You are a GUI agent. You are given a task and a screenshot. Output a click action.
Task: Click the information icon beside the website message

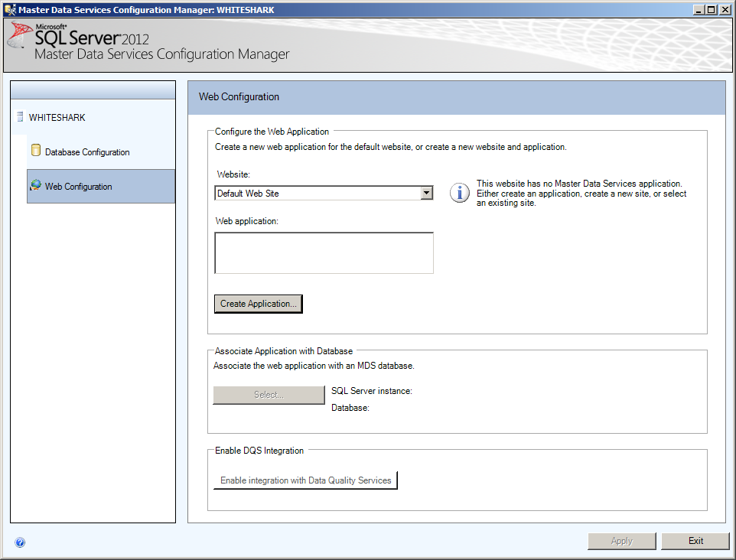tap(460, 193)
